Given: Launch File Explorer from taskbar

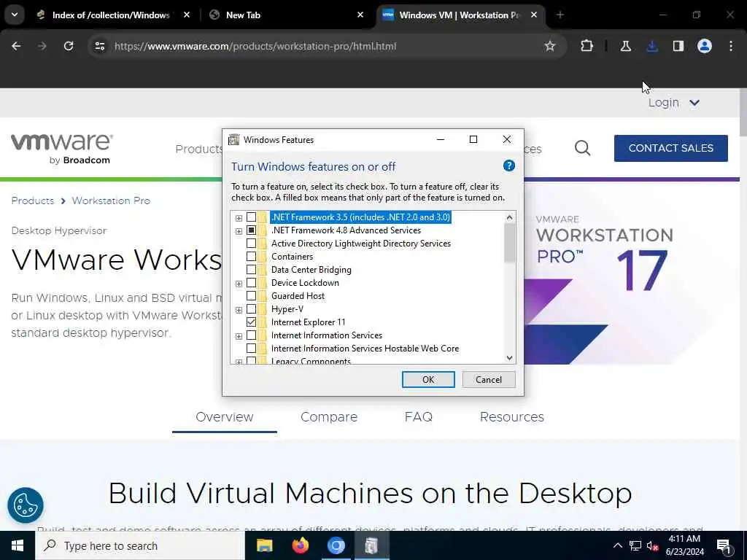Looking at the screenshot, I should pyautogui.click(x=264, y=545).
